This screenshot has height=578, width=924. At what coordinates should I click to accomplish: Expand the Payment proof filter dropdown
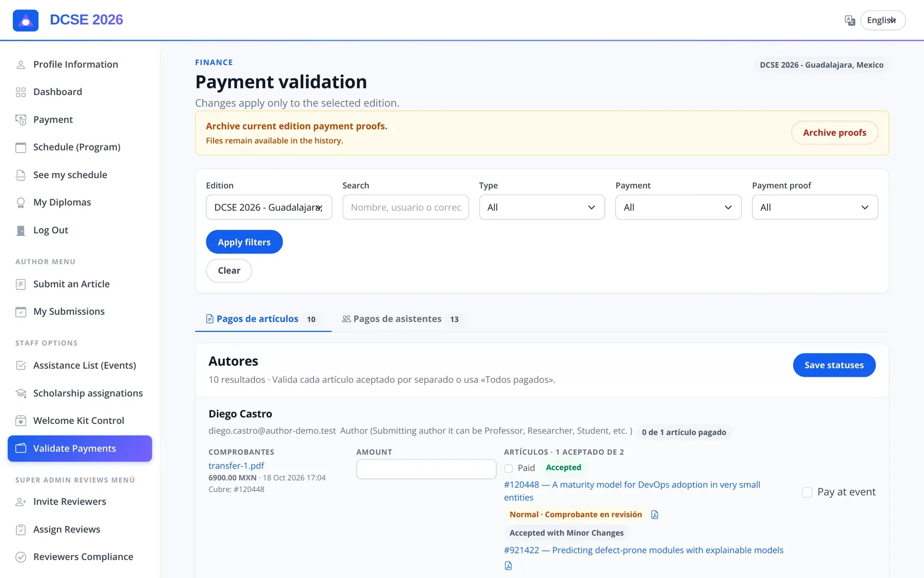815,208
